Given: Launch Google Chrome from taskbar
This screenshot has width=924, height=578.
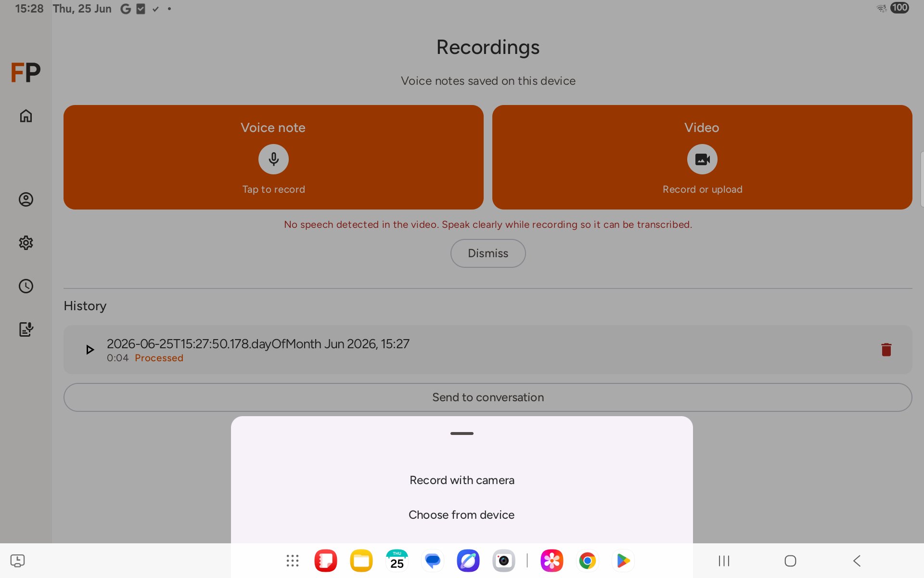Looking at the screenshot, I should point(588,561).
